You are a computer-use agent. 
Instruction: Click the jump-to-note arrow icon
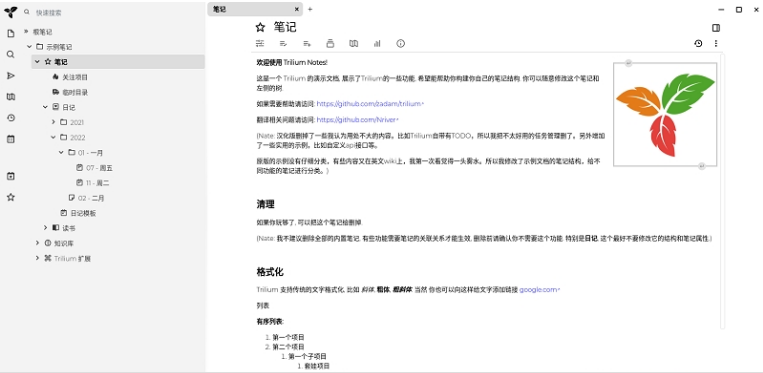(x=11, y=75)
